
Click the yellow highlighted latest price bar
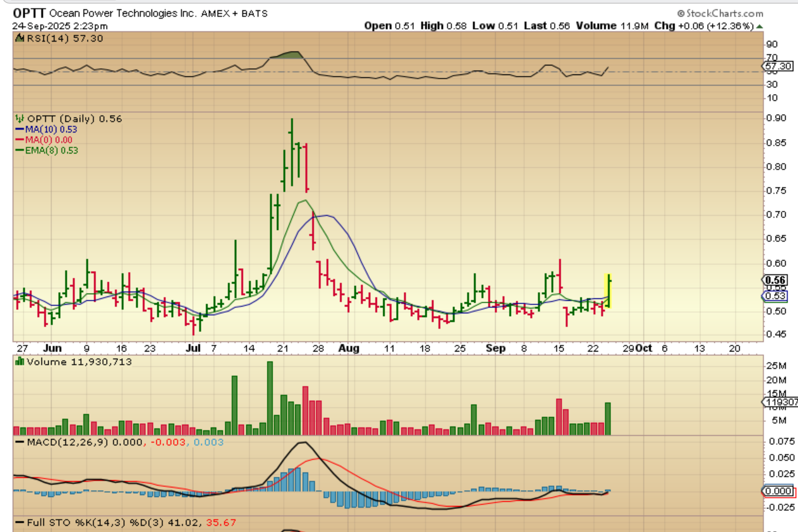coord(608,291)
